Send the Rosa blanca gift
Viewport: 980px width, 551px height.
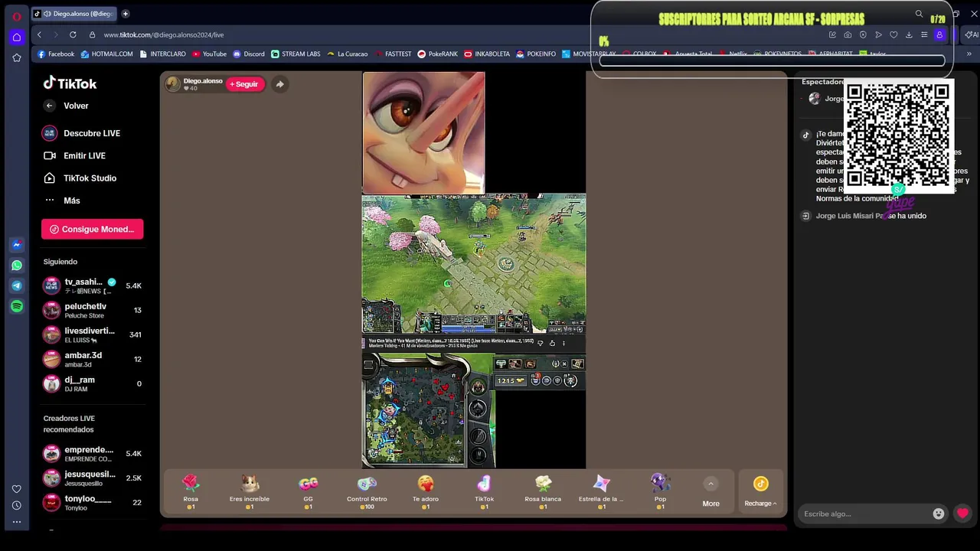543,491
